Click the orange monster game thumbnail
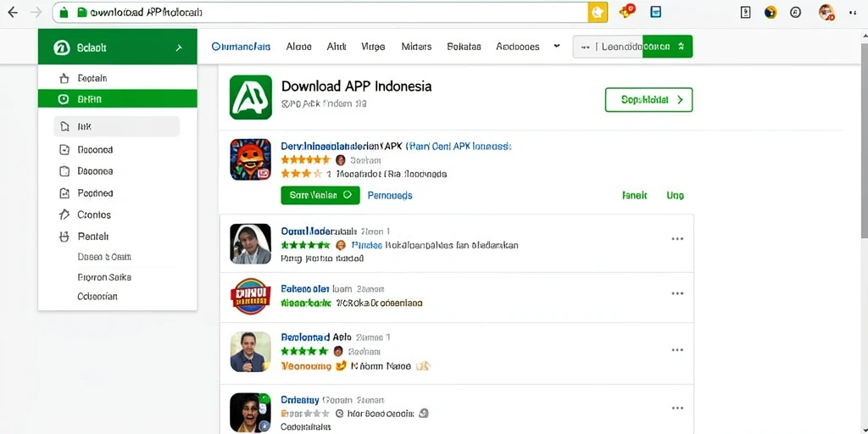 [251, 159]
